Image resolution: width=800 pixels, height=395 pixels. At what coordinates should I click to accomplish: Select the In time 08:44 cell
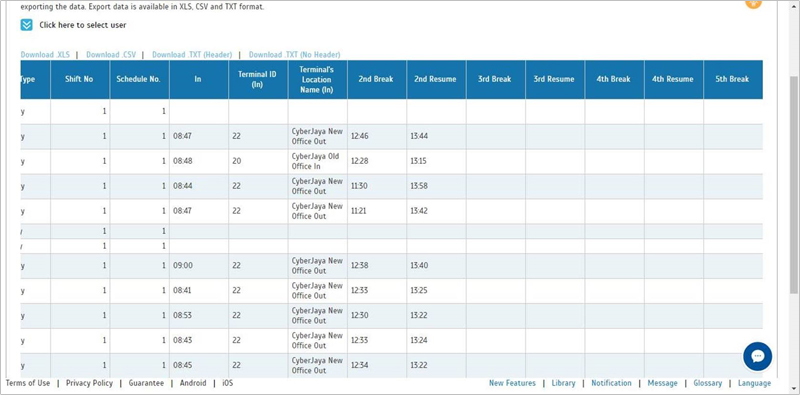pos(198,186)
